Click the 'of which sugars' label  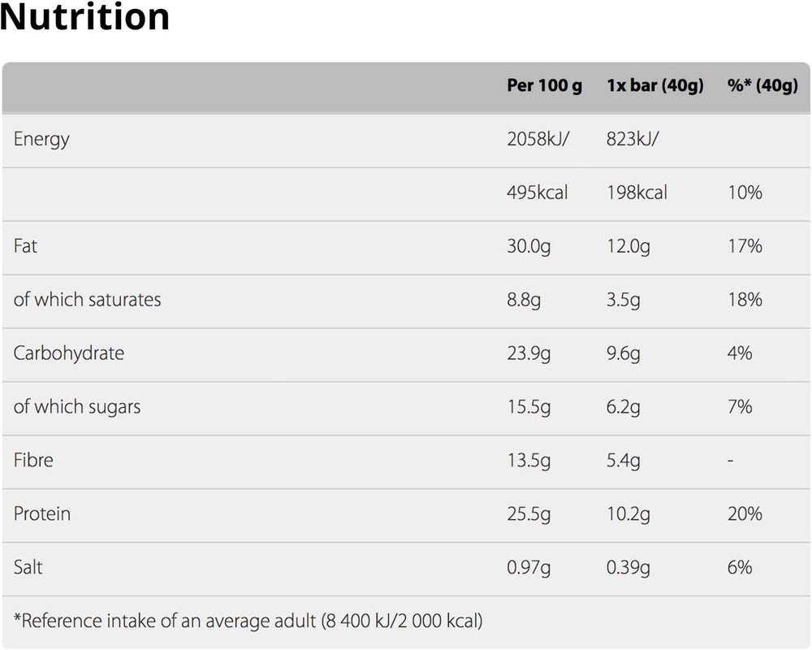point(77,407)
